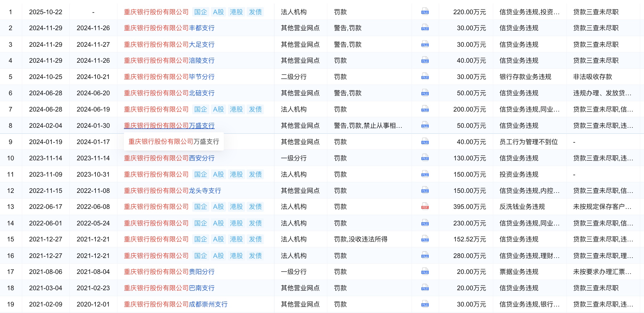Viewport: 644px width, 313px height.
Task: Open the underlined 万盛支行 link in row 8
Action: (x=169, y=125)
